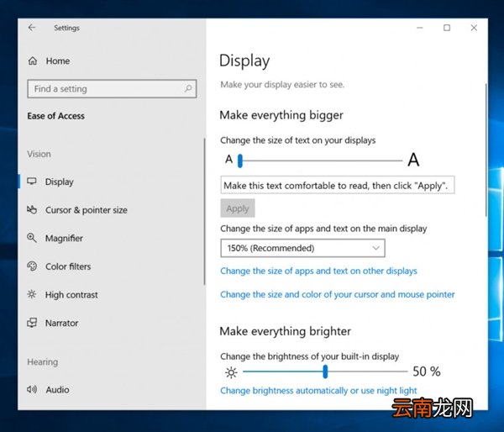
Task: Click the Find a setting search box
Action: 112,88
